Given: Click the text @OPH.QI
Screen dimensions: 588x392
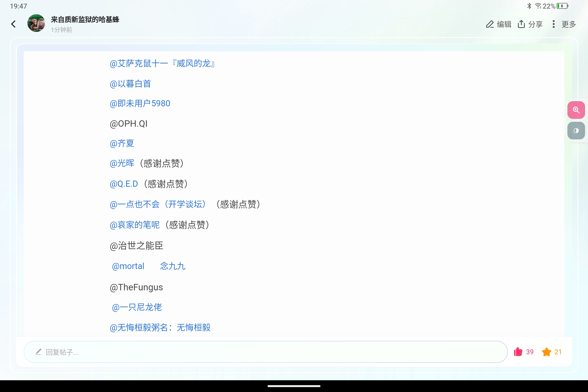Looking at the screenshot, I should tap(129, 124).
